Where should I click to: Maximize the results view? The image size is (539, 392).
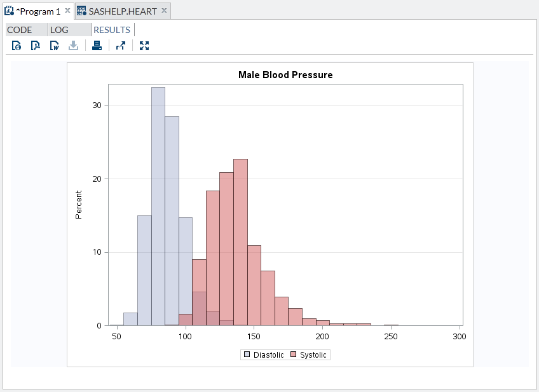[x=144, y=46]
